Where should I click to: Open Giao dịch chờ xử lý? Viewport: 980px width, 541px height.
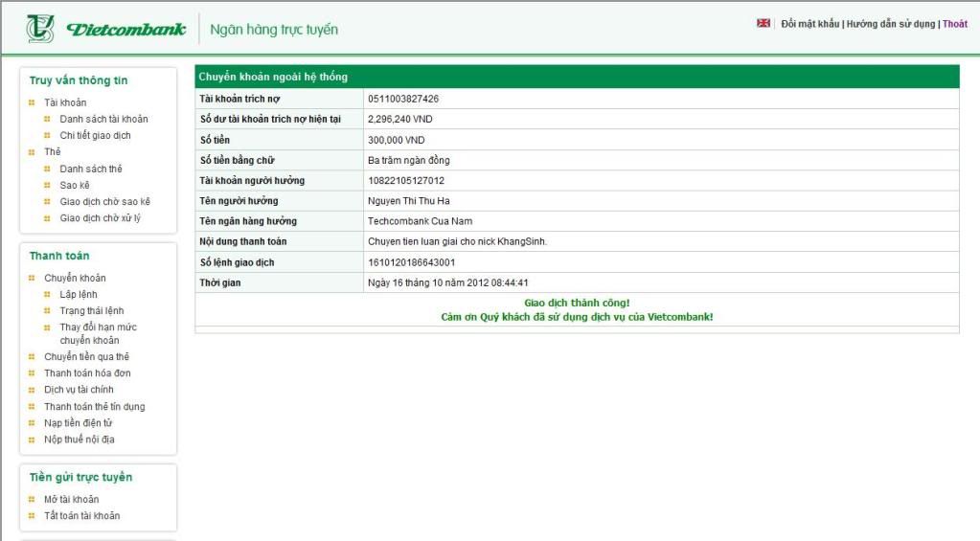click(100, 218)
